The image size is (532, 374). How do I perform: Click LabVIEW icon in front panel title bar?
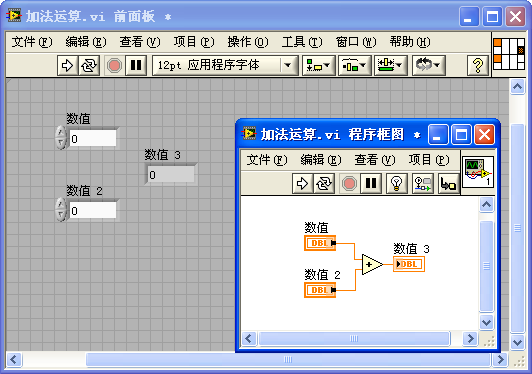(14, 16)
